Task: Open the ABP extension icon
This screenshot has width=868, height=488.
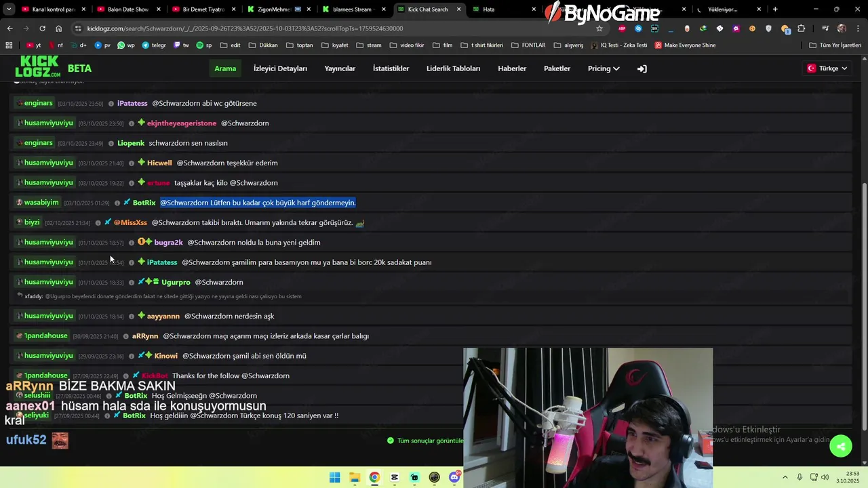Action: tap(622, 28)
